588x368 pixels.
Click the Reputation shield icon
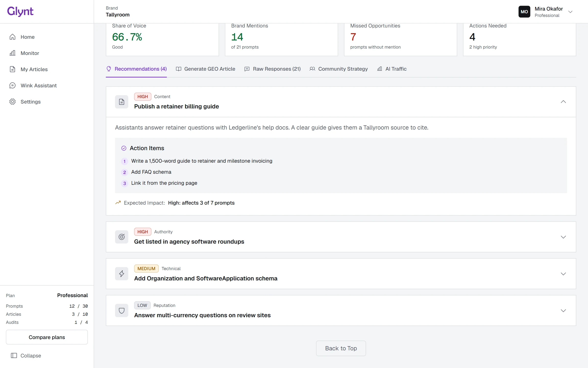pos(122,310)
